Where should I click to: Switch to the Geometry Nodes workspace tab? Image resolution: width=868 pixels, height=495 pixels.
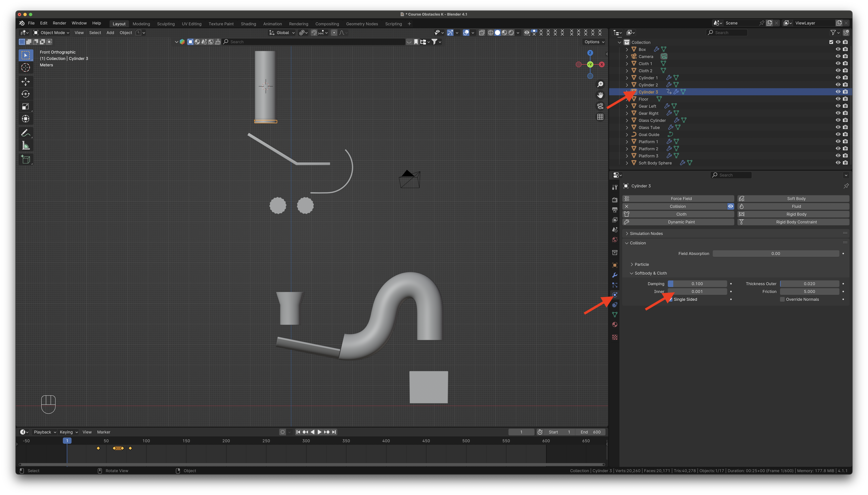(x=362, y=24)
